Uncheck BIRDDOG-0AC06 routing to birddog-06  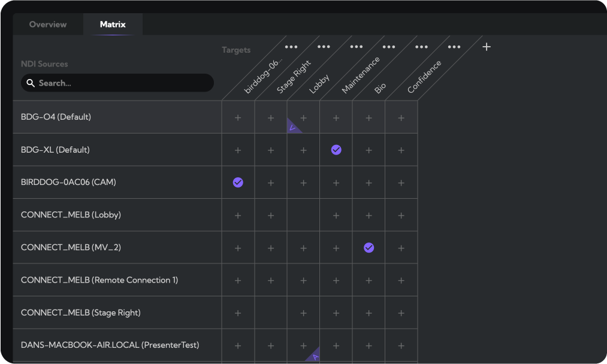click(238, 182)
